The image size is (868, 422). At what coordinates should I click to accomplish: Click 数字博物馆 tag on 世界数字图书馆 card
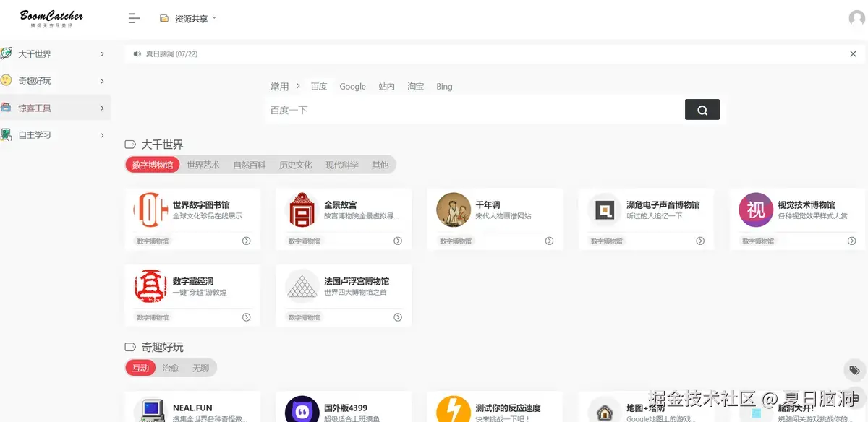(x=153, y=241)
